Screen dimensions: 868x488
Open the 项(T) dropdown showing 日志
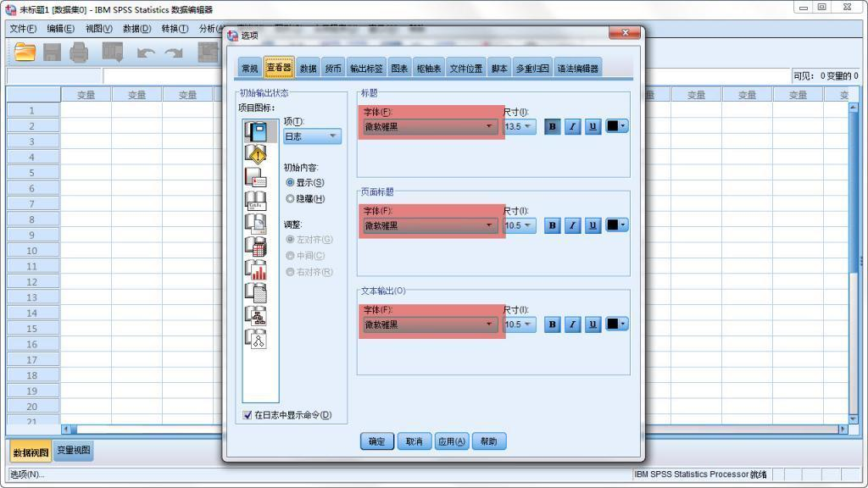pos(312,136)
